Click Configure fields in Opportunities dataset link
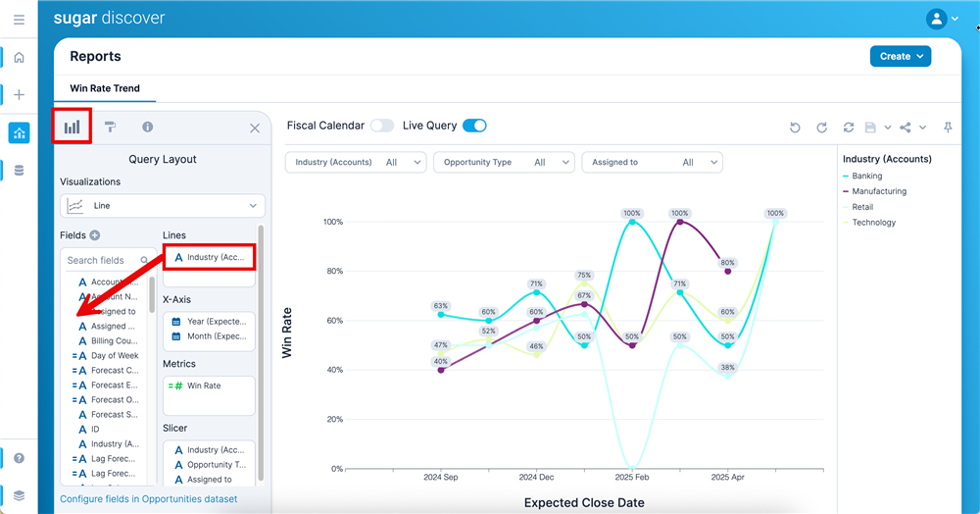Image resolution: width=980 pixels, height=514 pixels. (x=149, y=499)
